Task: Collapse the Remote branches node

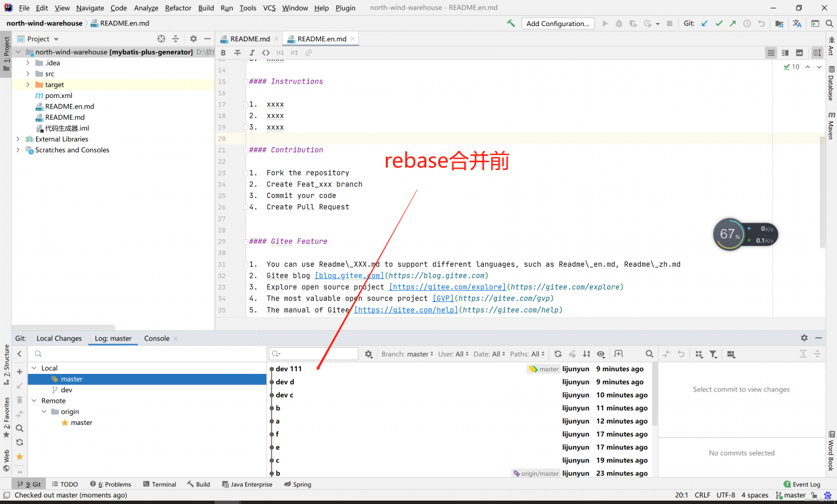Action: pos(35,401)
